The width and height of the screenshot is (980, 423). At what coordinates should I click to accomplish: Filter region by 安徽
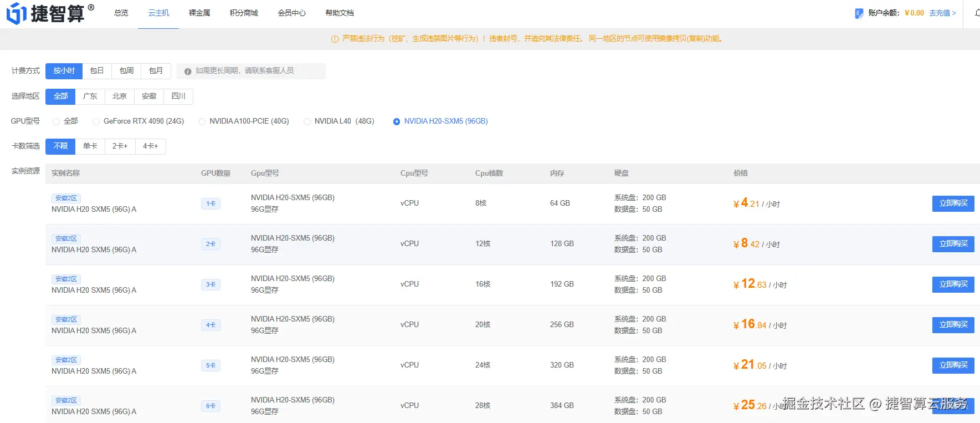149,96
